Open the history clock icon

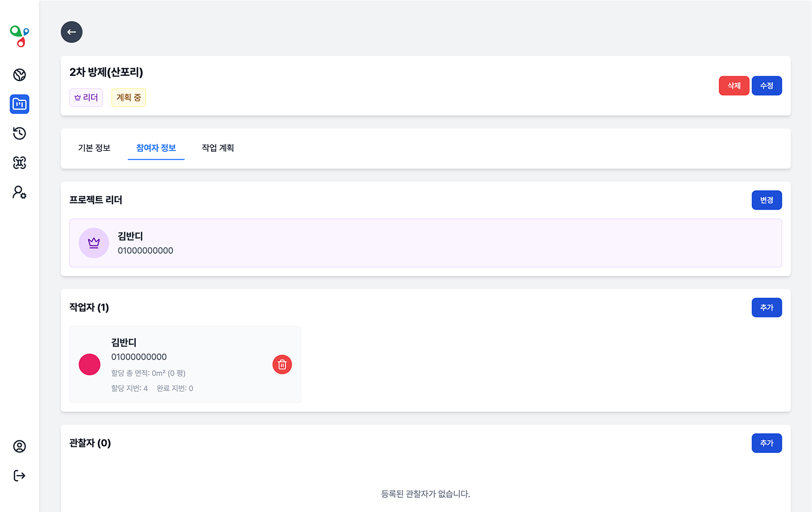coord(20,133)
